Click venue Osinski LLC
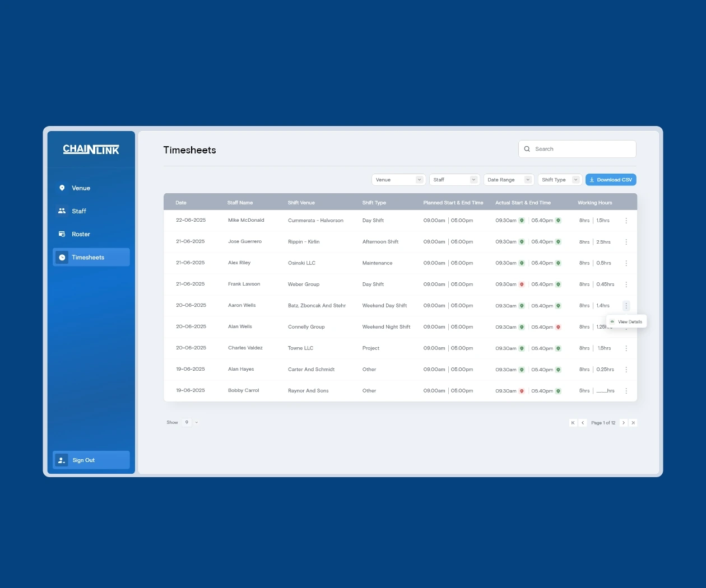 tap(301, 263)
